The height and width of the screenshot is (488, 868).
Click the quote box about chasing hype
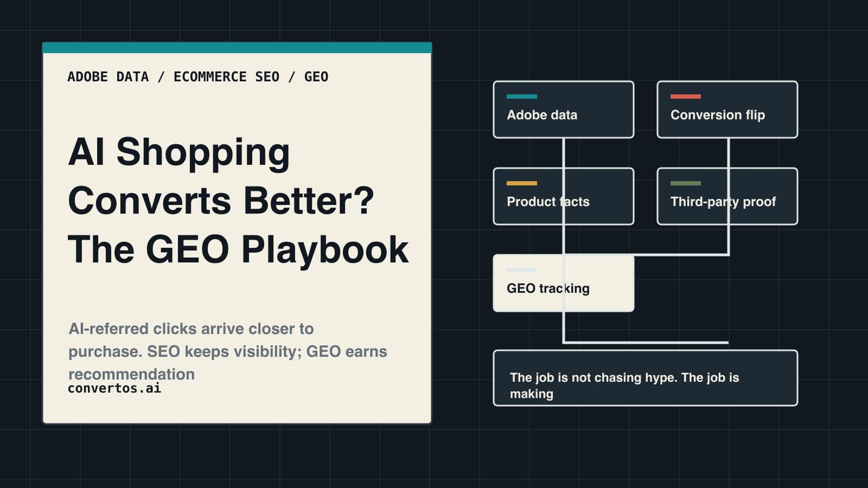646,378
